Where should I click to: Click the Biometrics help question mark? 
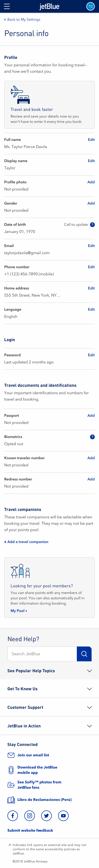point(92,437)
